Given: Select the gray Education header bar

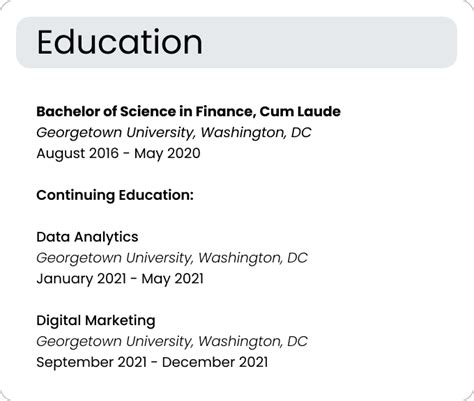Looking at the screenshot, I should (x=236, y=42).
